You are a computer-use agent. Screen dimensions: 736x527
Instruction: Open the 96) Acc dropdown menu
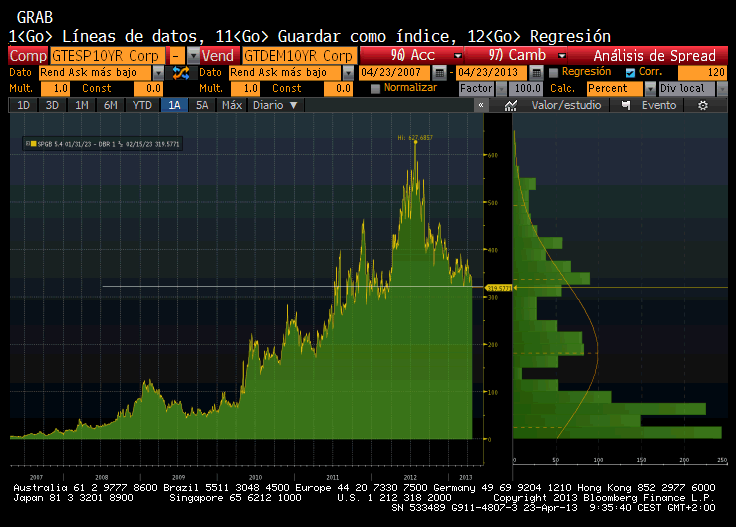458,56
